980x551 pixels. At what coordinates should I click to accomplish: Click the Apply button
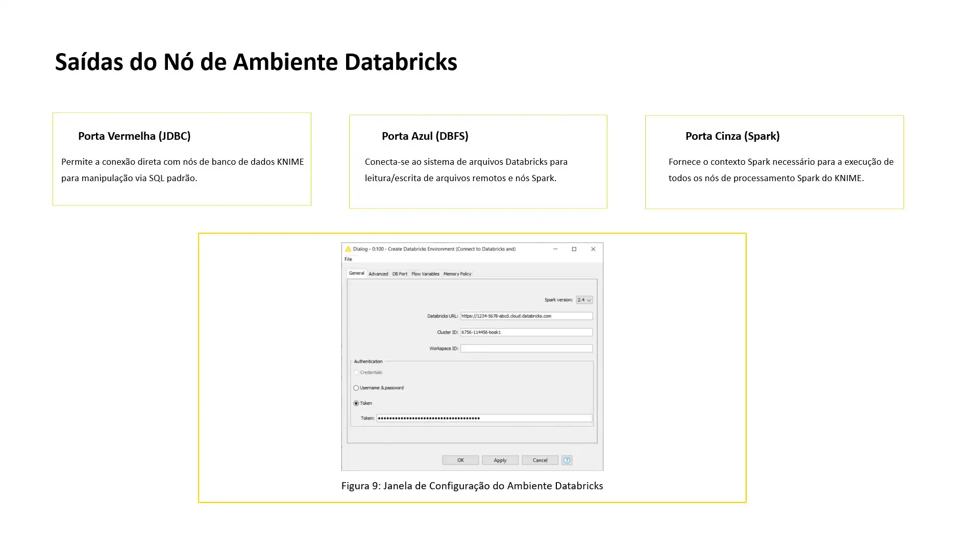500,460
